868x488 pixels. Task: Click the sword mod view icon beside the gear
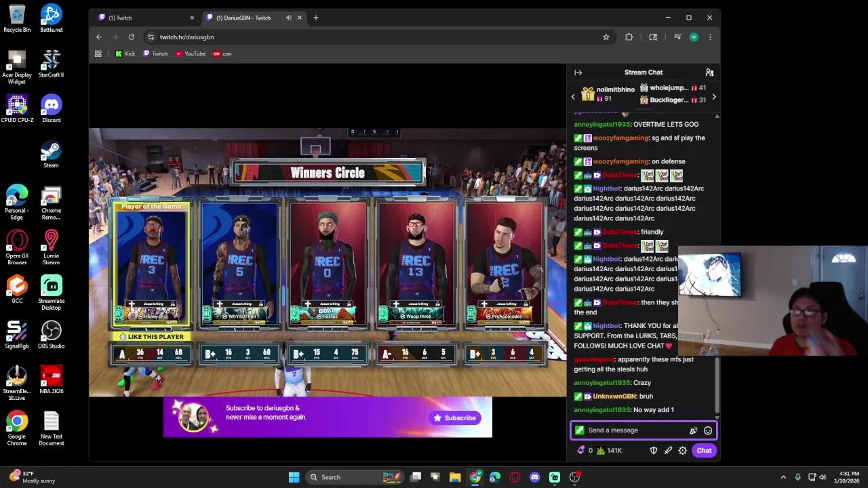pos(669,451)
